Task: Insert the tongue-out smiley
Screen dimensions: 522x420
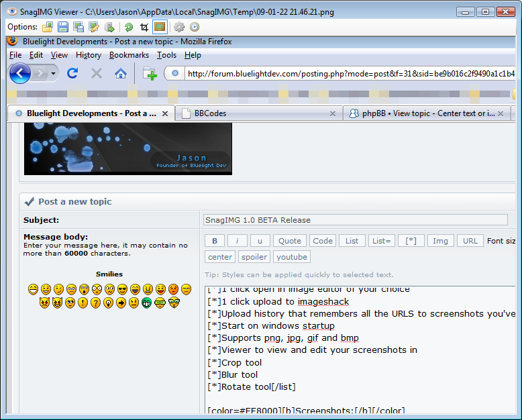Action: click(160, 289)
